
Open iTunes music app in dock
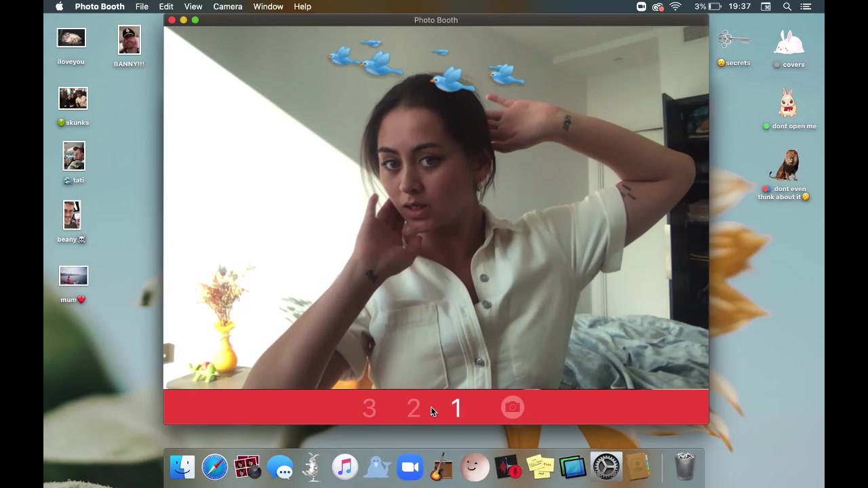point(344,467)
